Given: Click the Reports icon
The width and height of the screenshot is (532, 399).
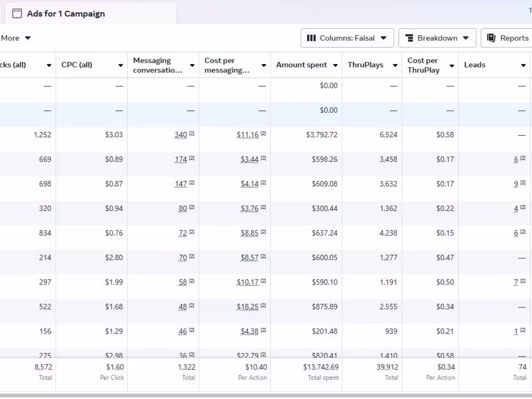Looking at the screenshot, I should click(x=491, y=38).
